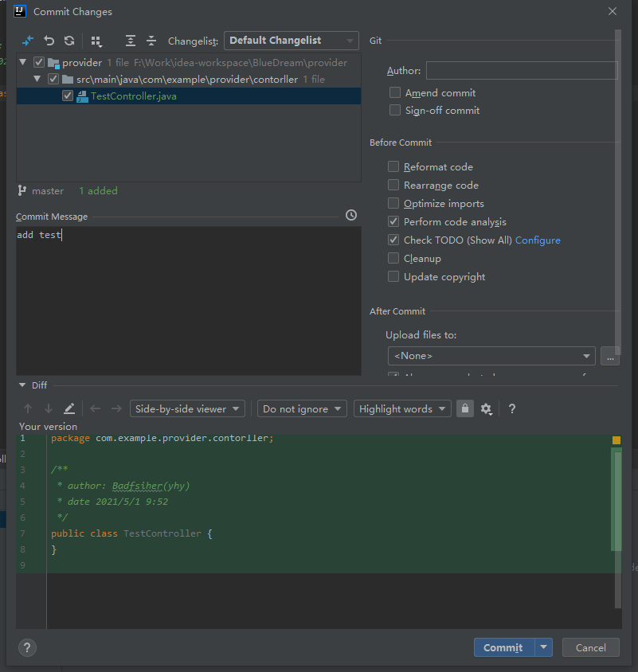This screenshot has height=672, width=638.
Task: Enable the Rearrange code checkbox
Action: click(x=393, y=185)
